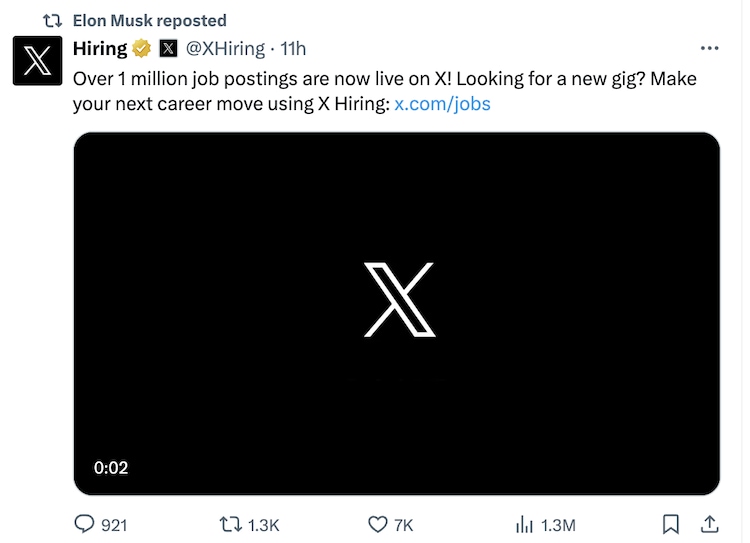This screenshot has height=543, width=750.
Task: Open the post's 11h timestamp
Action: [x=294, y=48]
